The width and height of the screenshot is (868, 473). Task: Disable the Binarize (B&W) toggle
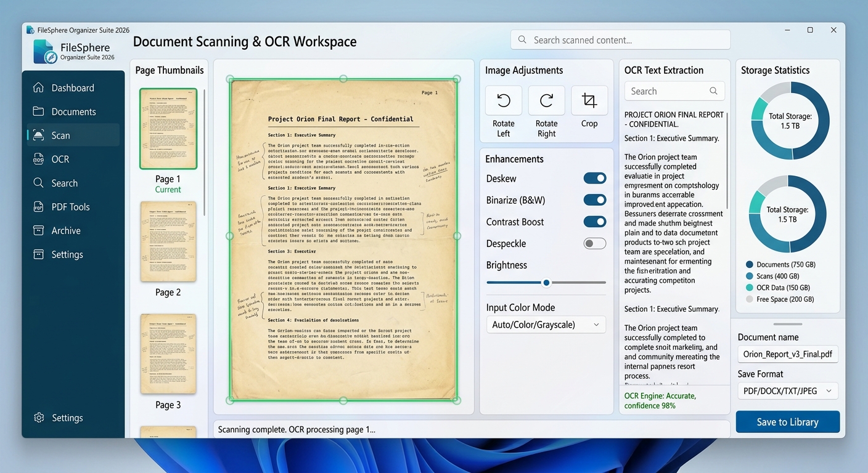coord(595,200)
